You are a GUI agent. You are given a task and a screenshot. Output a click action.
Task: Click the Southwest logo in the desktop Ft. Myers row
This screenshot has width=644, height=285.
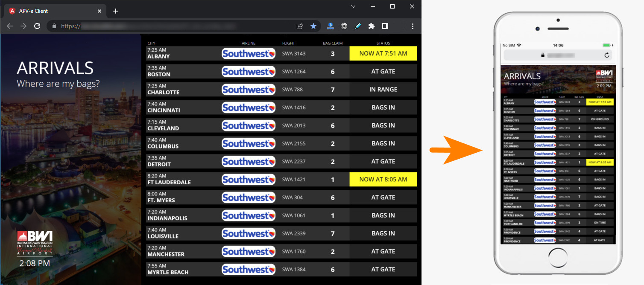pos(249,198)
